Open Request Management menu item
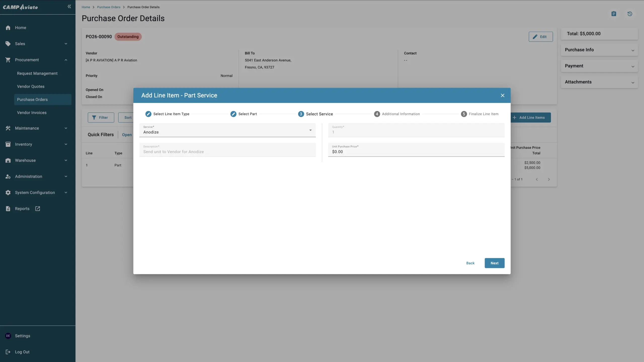 pyautogui.click(x=37, y=73)
